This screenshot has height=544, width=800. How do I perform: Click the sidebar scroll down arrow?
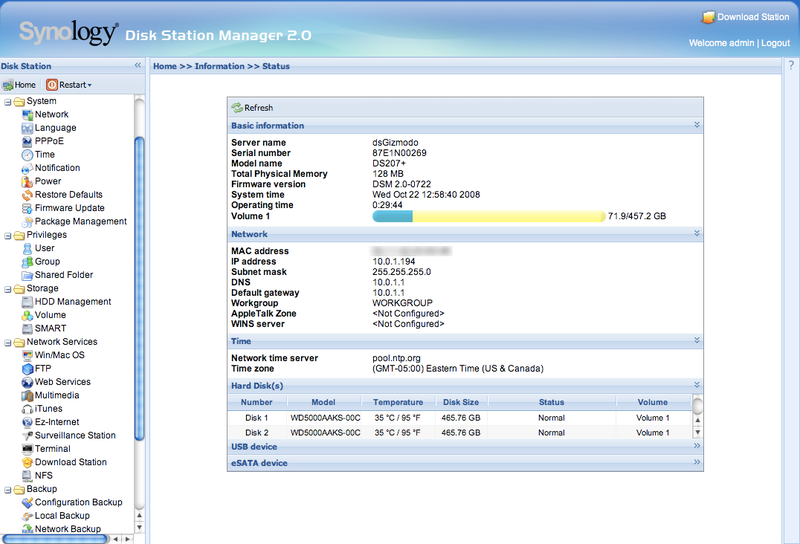pos(139,528)
